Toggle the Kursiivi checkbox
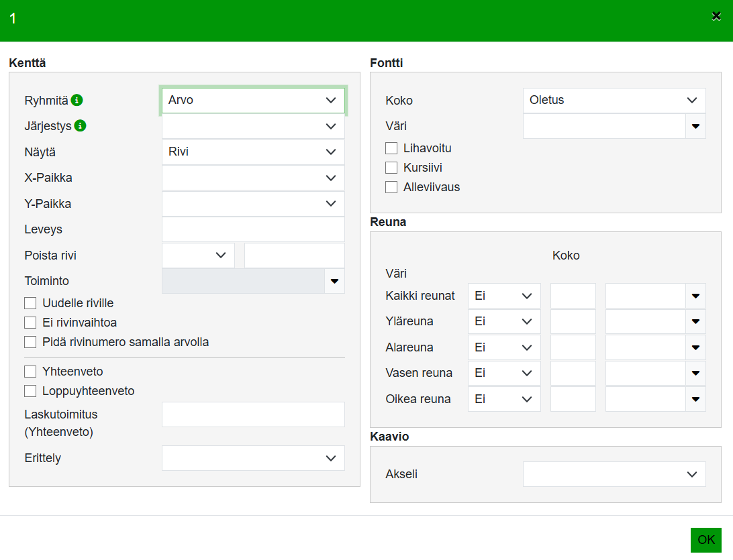Image resolution: width=733 pixels, height=560 pixels. 391,168
